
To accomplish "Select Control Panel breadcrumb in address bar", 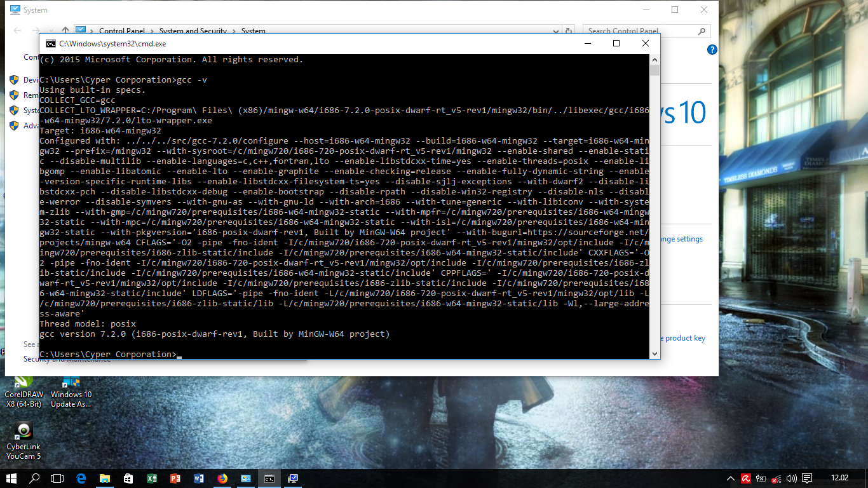I will [x=121, y=30].
